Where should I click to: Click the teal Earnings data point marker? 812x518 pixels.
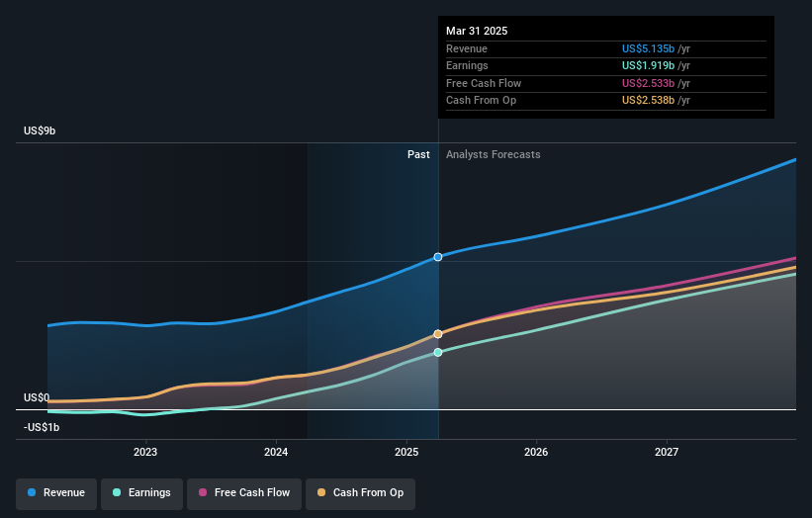pos(438,352)
